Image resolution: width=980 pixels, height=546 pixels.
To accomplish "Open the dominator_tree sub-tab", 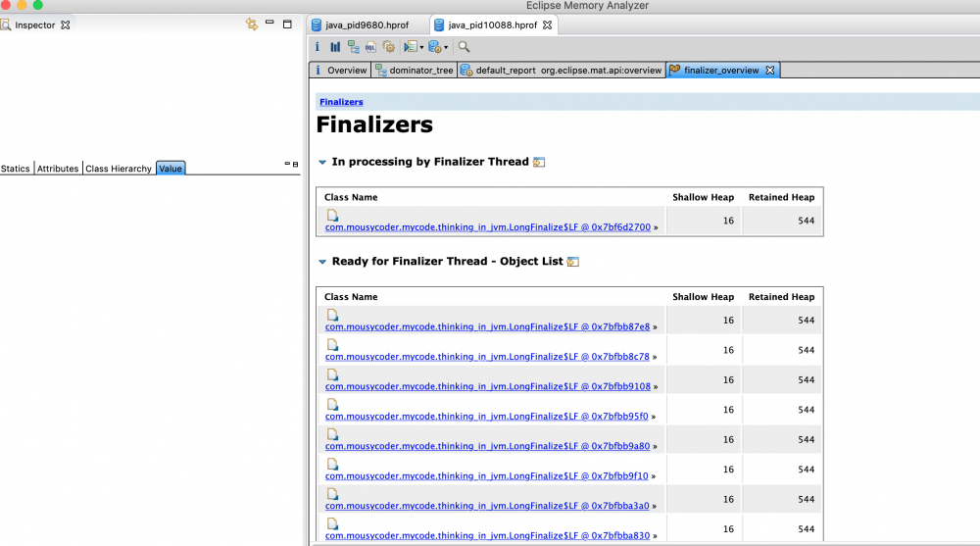I will pos(415,70).
